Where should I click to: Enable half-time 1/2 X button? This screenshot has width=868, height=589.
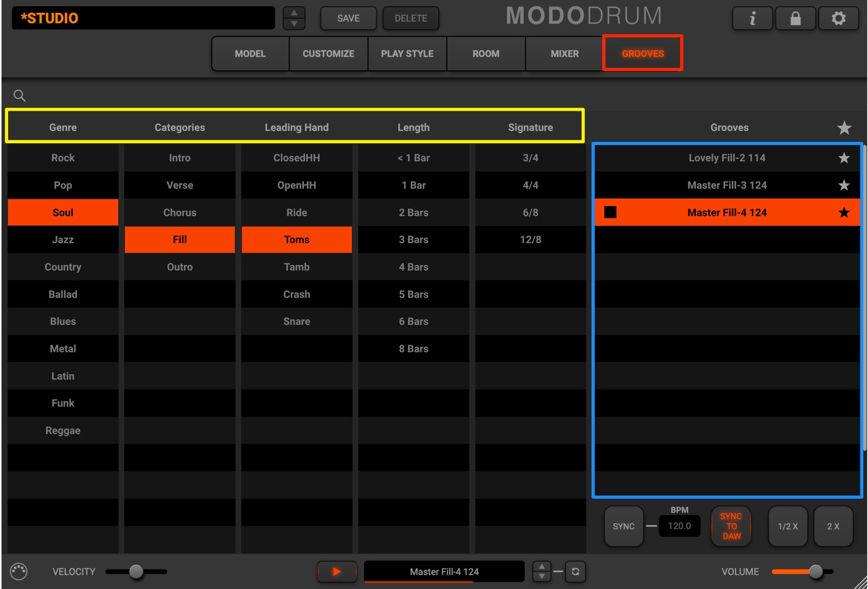pyautogui.click(x=787, y=526)
